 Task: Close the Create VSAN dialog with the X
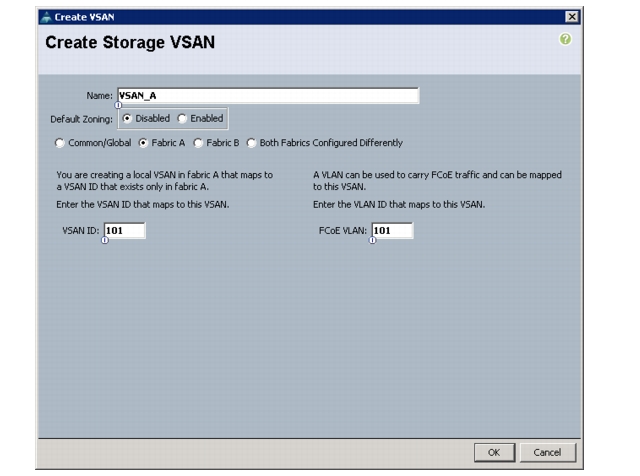tap(572, 17)
